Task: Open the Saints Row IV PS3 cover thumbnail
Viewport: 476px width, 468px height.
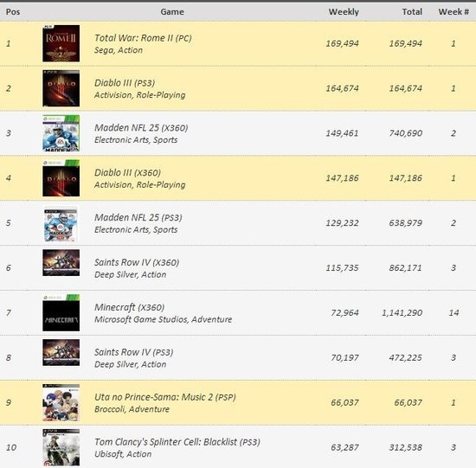Action: click(x=61, y=353)
